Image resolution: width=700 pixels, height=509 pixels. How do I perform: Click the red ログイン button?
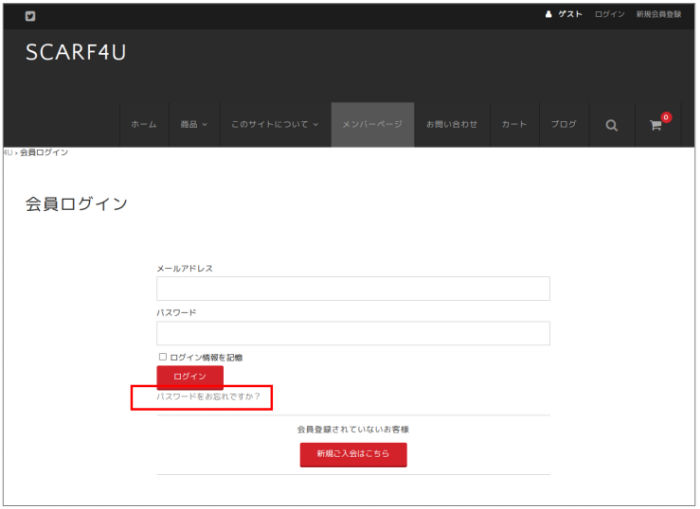pyautogui.click(x=190, y=377)
